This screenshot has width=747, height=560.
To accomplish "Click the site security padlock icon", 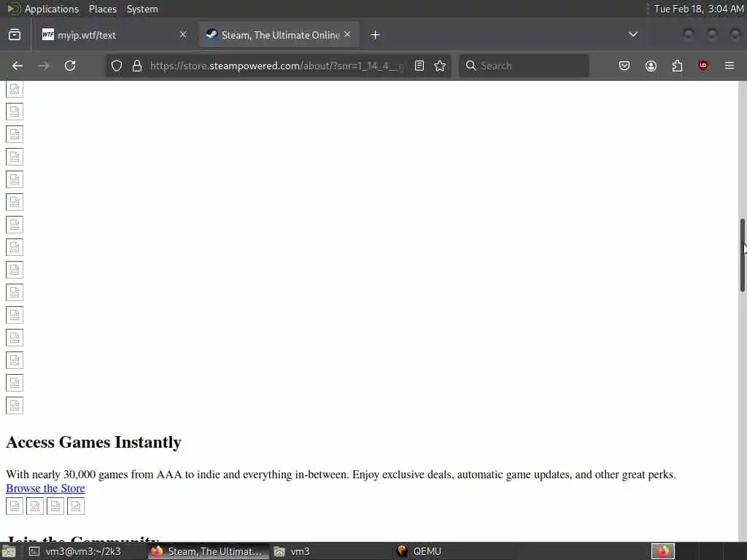I will click(x=137, y=66).
